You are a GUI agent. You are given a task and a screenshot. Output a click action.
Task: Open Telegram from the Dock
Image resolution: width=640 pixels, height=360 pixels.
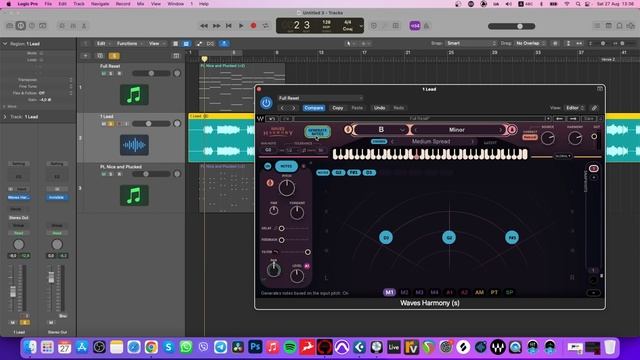[220, 347]
